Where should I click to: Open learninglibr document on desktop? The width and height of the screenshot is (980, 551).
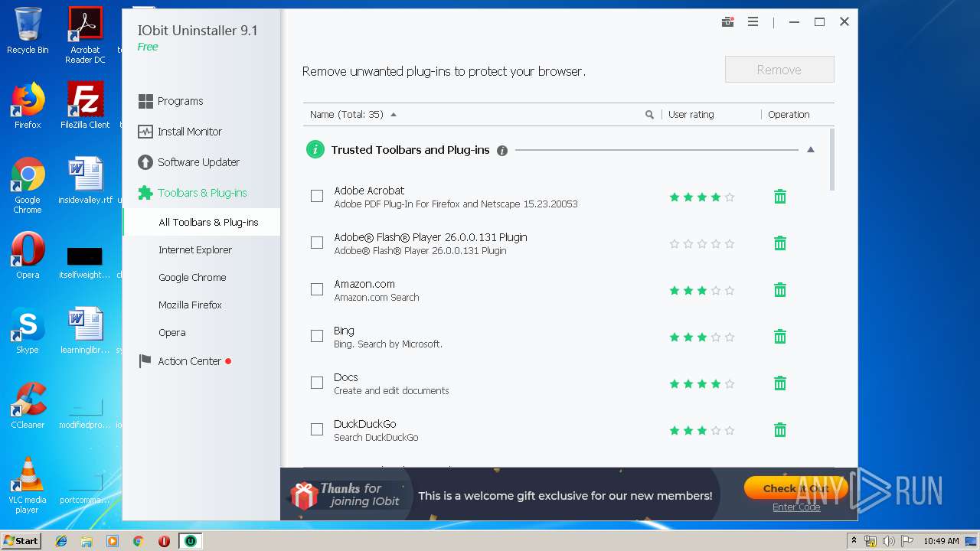click(85, 331)
